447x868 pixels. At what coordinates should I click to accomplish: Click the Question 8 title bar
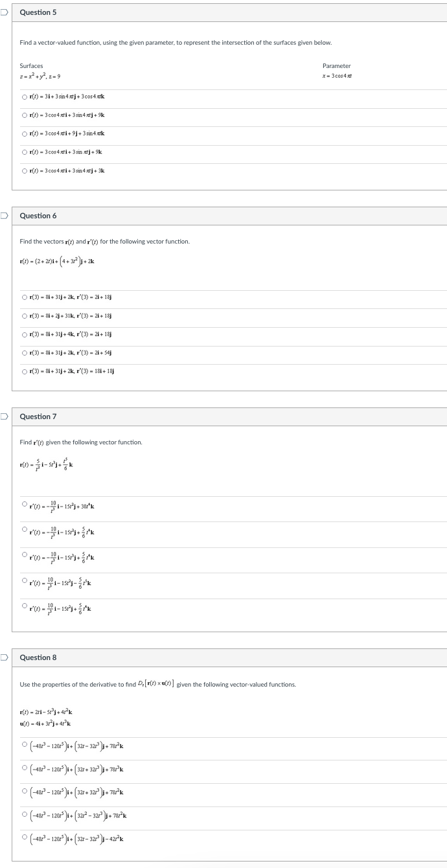pos(223,657)
